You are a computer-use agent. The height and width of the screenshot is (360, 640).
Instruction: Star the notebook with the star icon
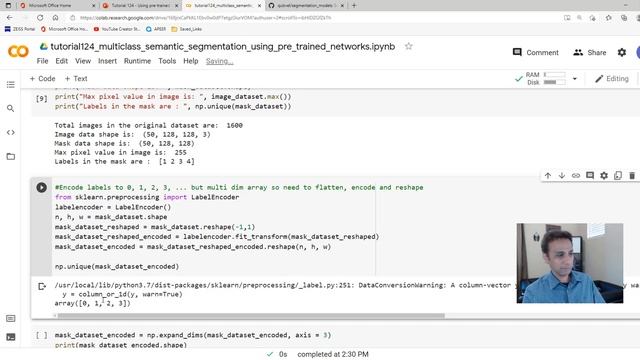409,46
